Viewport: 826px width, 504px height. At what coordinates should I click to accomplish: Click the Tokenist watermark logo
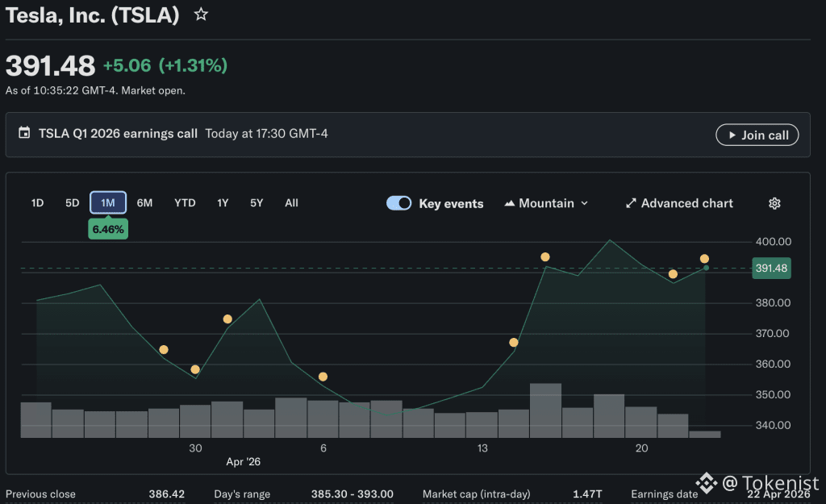(707, 482)
